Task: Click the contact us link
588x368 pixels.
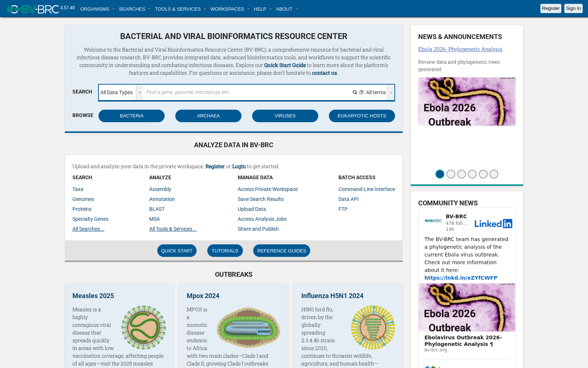Action: 325,73
